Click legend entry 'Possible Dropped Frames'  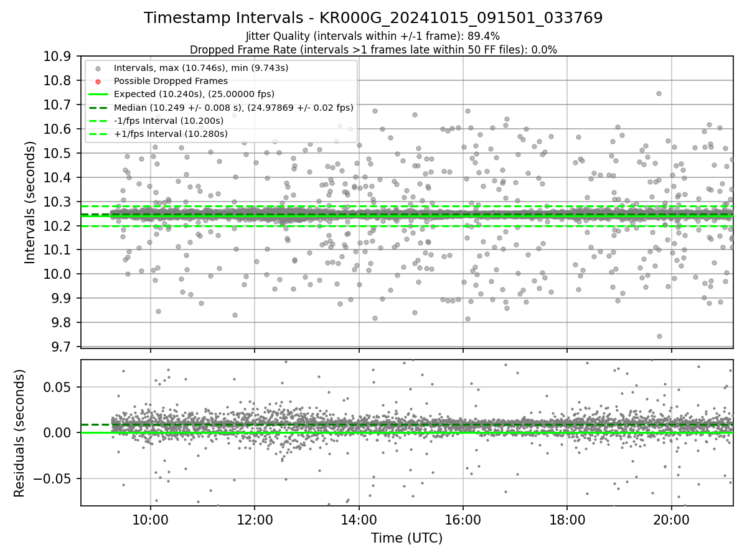click(171, 81)
